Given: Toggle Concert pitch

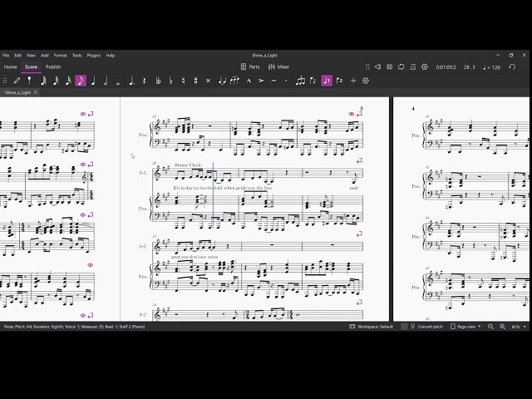Looking at the screenshot, I should point(426,327).
